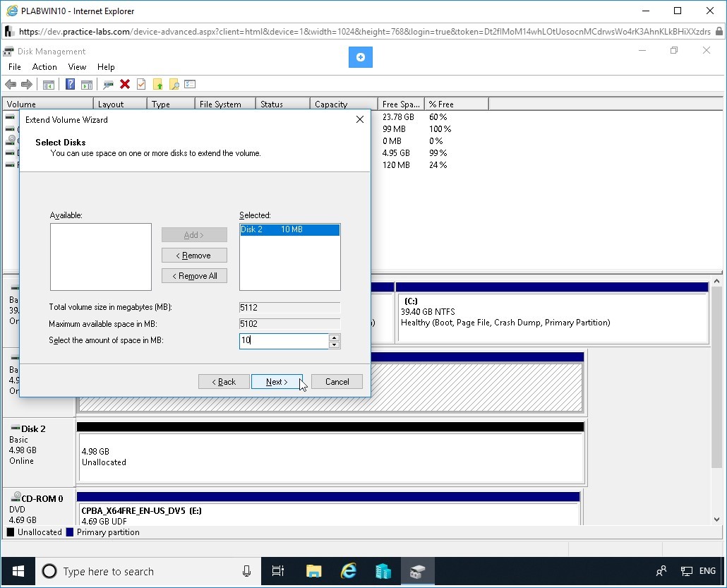Click the lock icon in the address bar

tap(719, 32)
